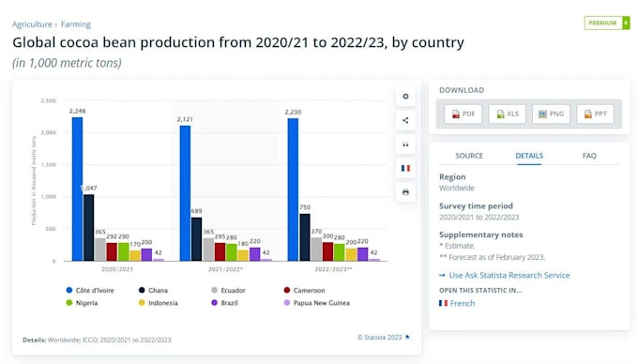This screenshot has width=638, height=364.
Task: Click Use Ask Statista Research Service link
Action: coord(509,275)
